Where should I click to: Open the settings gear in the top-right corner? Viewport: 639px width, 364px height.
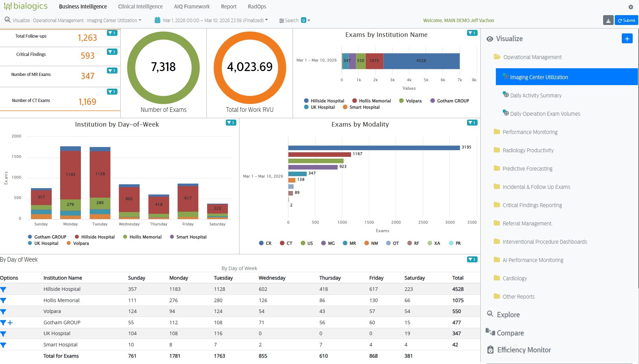[x=631, y=6]
